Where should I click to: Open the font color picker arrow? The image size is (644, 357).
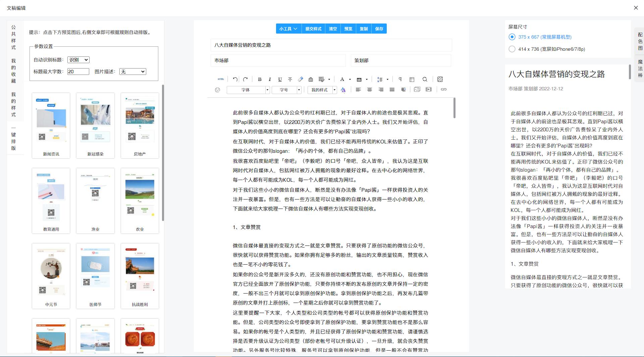[350, 80]
